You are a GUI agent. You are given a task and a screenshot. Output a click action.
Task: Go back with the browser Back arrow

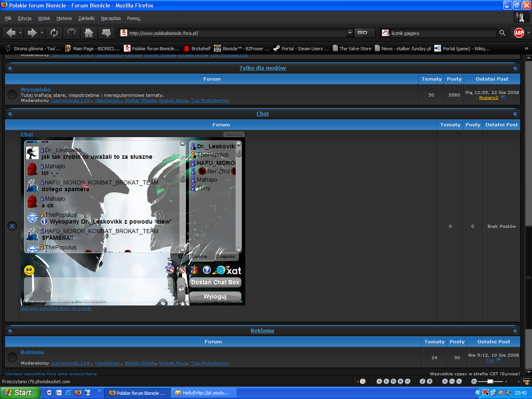pos(11,33)
